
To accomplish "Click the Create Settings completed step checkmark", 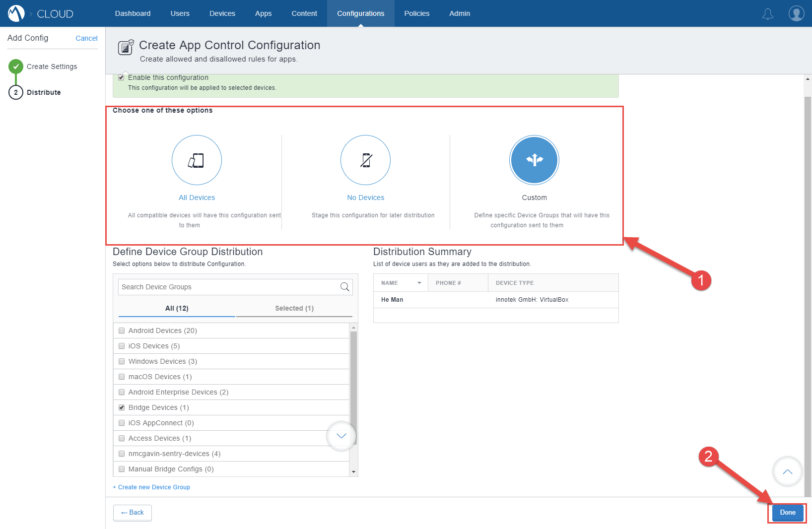I will coord(16,66).
